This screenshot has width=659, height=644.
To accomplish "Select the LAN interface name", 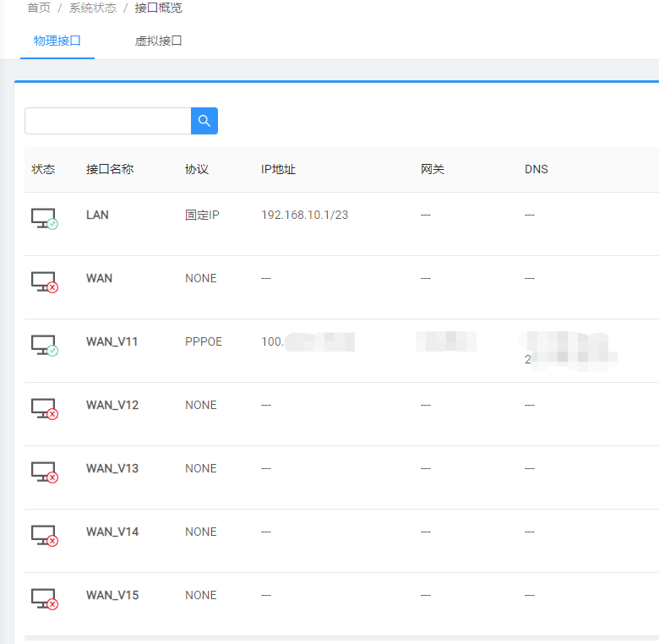I will (97, 215).
